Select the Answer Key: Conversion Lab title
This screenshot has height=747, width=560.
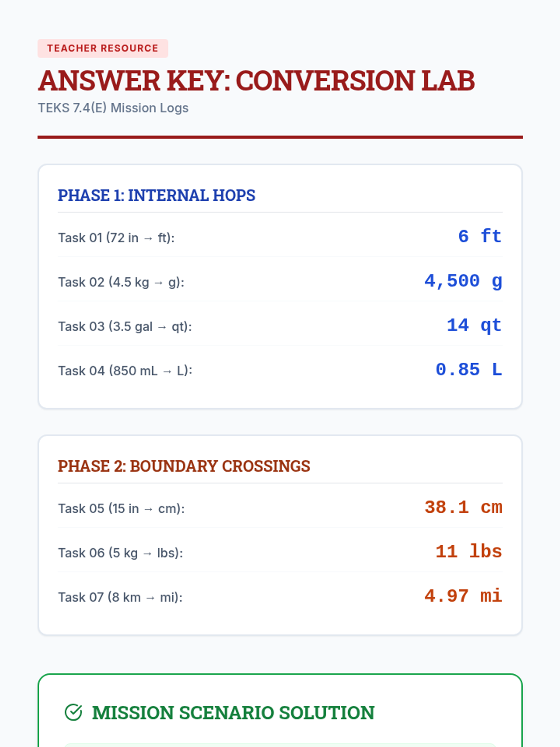[256, 80]
